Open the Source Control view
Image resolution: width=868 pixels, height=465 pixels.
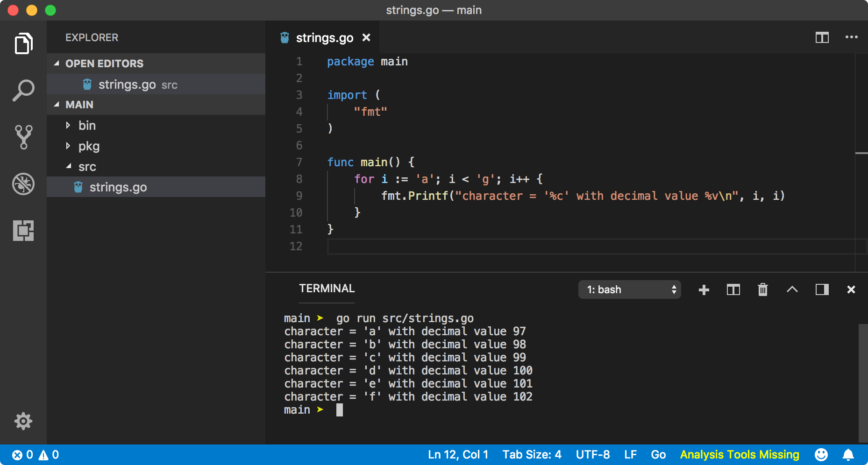pyautogui.click(x=23, y=137)
